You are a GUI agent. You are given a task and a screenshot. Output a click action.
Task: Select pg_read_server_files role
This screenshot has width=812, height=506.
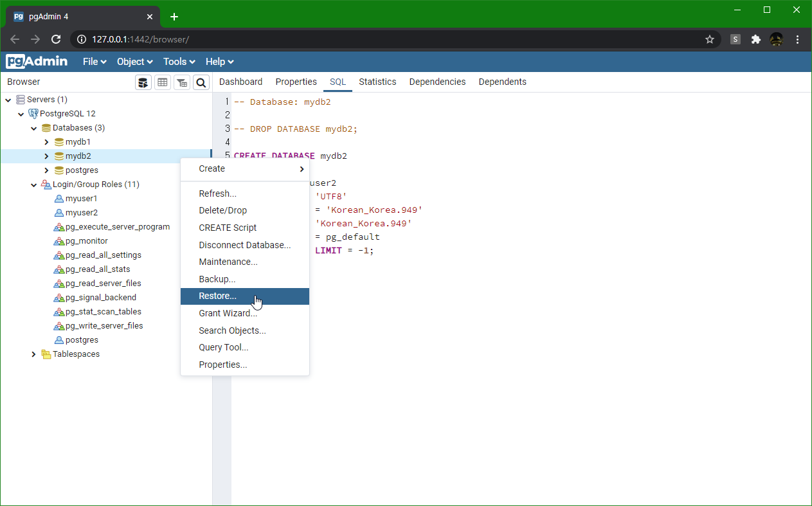(x=104, y=284)
